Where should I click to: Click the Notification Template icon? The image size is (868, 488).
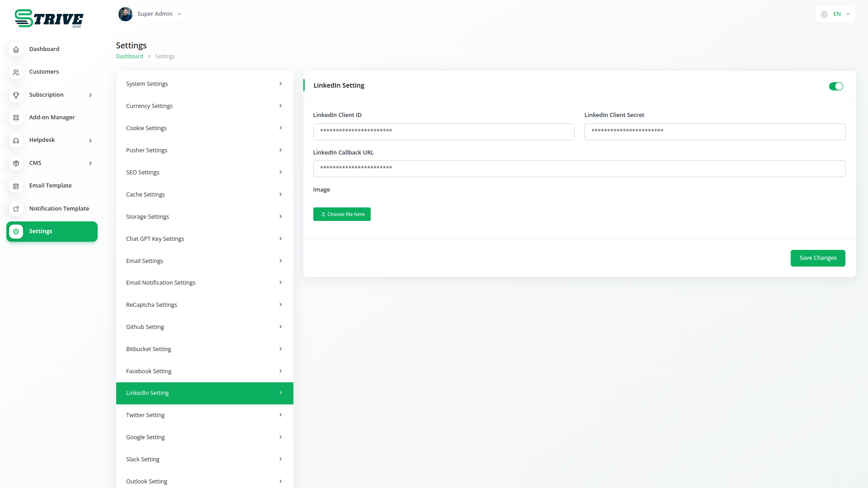[16, 209]
